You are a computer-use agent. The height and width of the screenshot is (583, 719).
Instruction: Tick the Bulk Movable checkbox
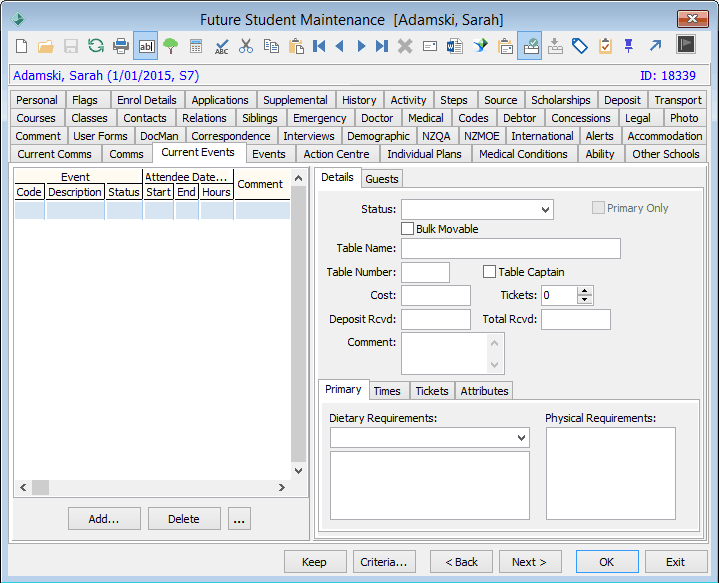407,229
